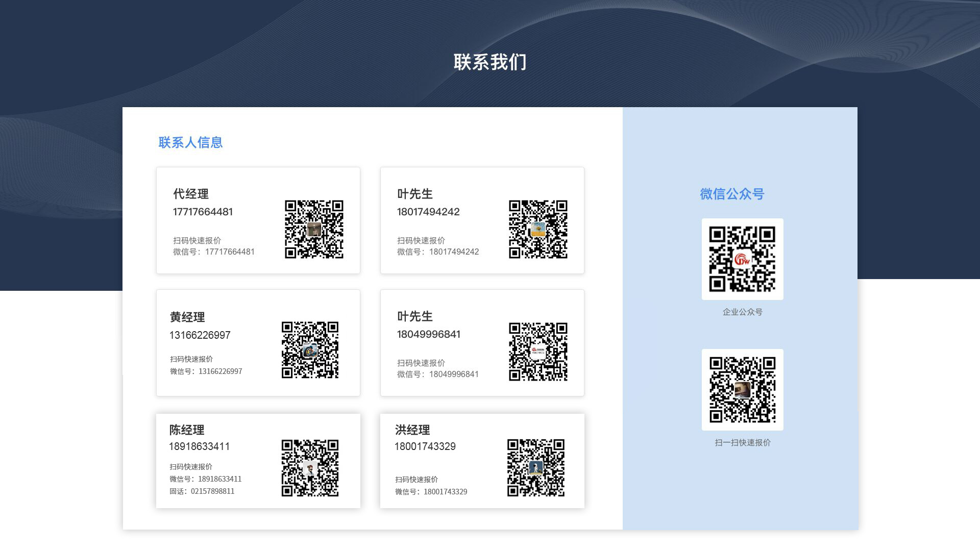The image size is (980, 551).
Task: Click the 扫一扫快速报价 caption
Action: pos(742,442)
